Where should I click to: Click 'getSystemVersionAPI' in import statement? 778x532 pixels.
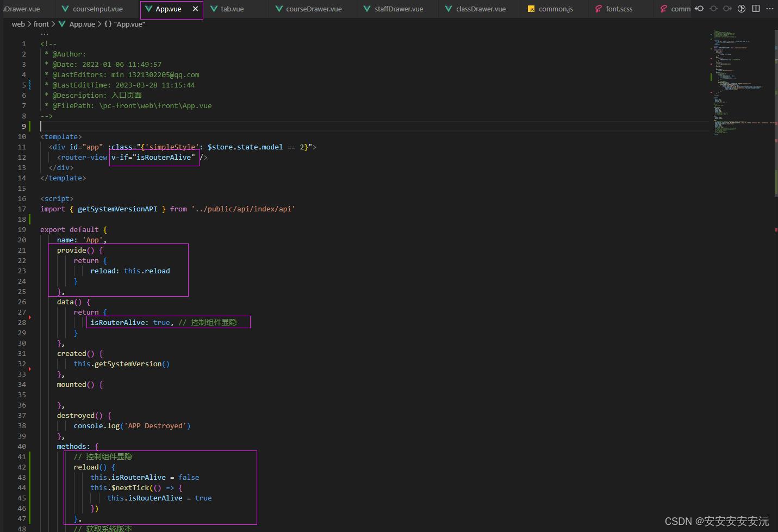click(117, 209)
